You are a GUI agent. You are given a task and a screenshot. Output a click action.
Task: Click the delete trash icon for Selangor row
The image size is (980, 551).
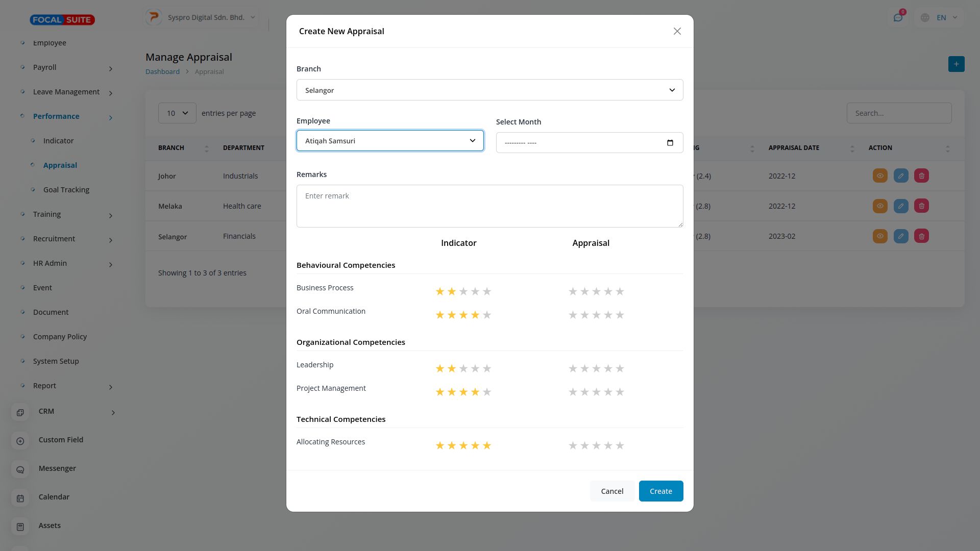(921, 236)
